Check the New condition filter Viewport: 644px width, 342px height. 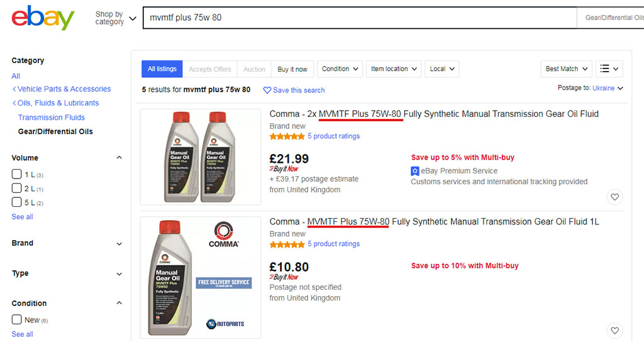click(16, 319)
